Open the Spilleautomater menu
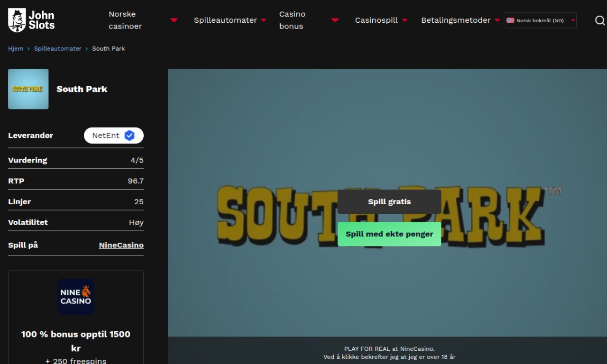This screenshot has height=364, width=607. tap(225, 20)
